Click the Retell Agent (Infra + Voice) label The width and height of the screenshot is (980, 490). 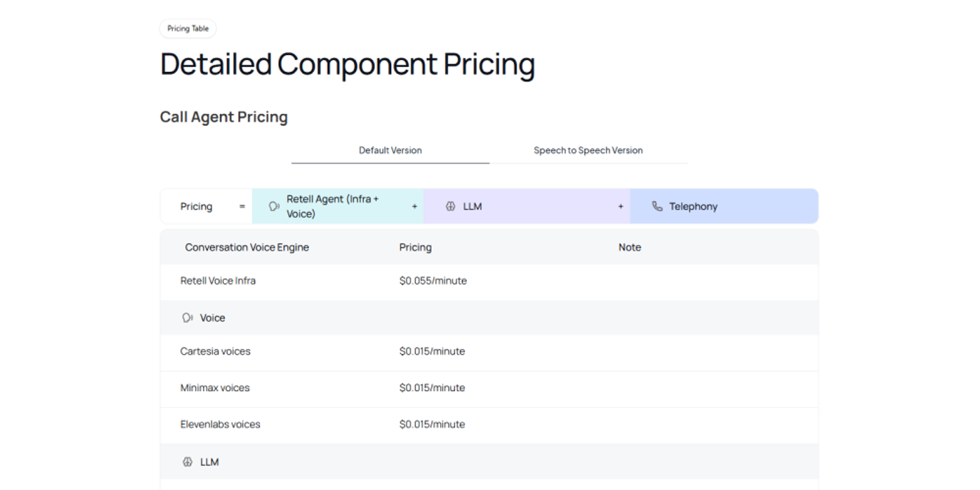(x=332, y=206)
